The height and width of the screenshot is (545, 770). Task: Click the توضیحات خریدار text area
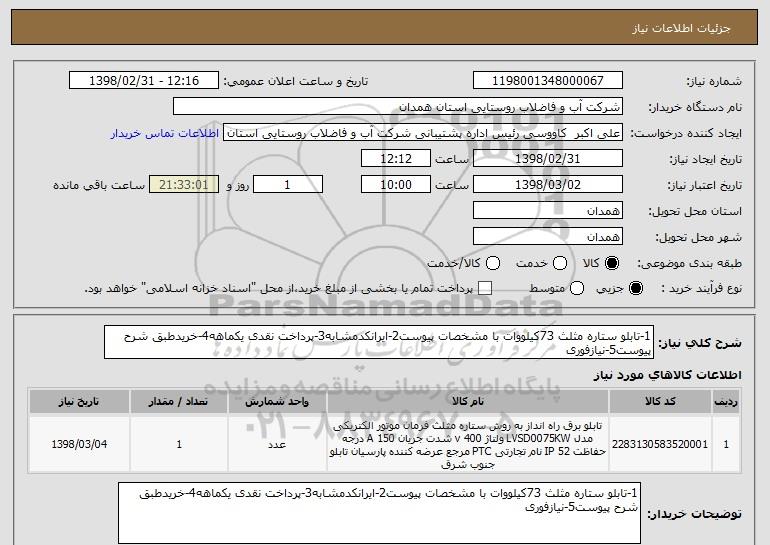point(379,513)
